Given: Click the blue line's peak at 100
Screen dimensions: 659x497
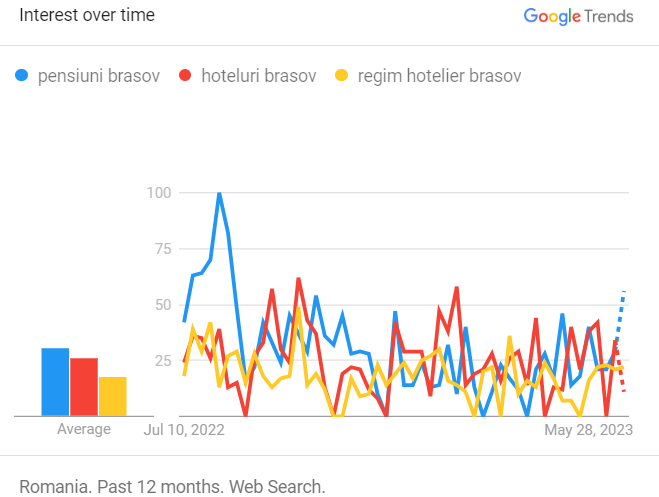Looking at the screenshot, I should click(x=219, y=193).
